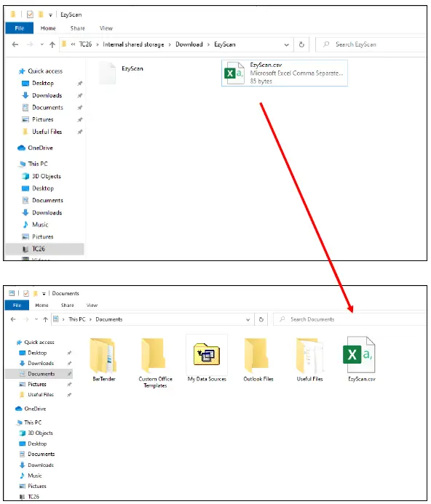Click Properties checkmark icon in Documents title bar

[26, 293]
